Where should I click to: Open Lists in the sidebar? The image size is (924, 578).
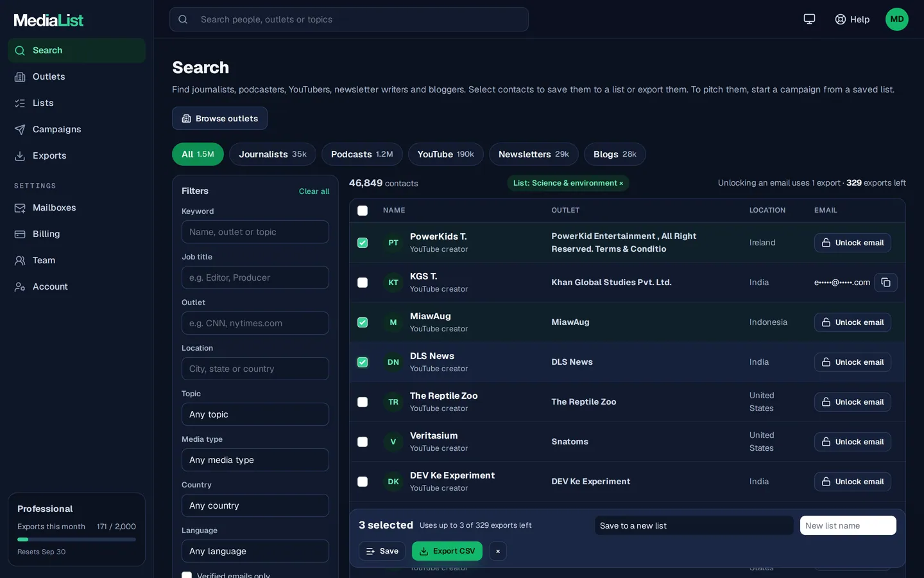point(76,103)
